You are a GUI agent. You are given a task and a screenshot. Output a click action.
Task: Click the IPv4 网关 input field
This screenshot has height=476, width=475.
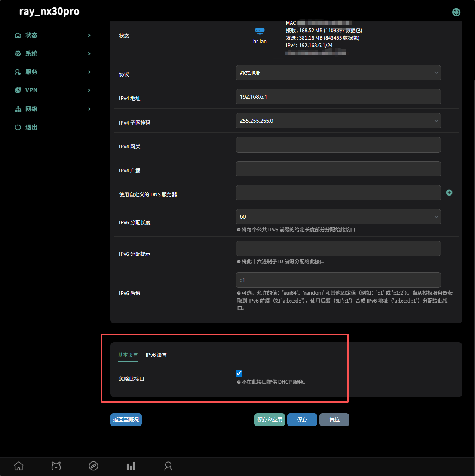338,145
